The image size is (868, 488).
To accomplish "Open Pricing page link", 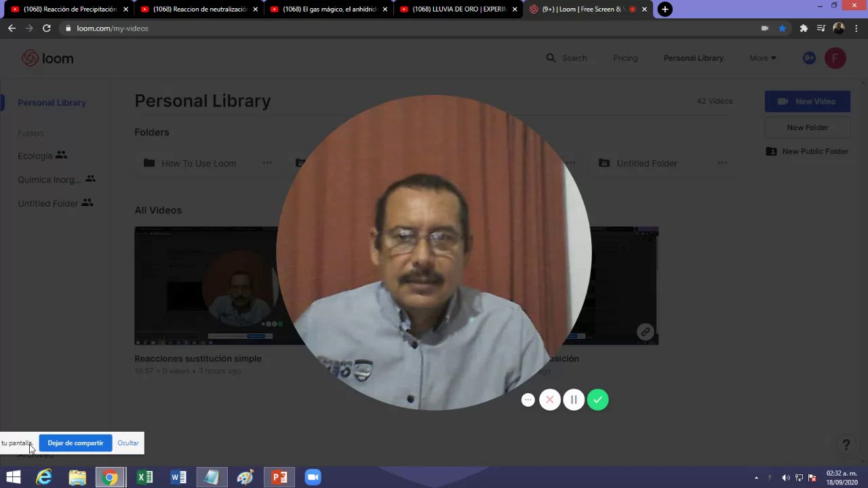I will tap(625, 58).
